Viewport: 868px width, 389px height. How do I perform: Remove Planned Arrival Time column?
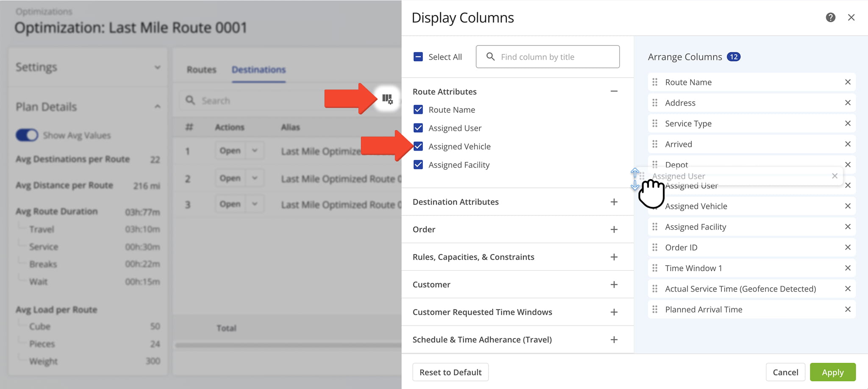847,309
